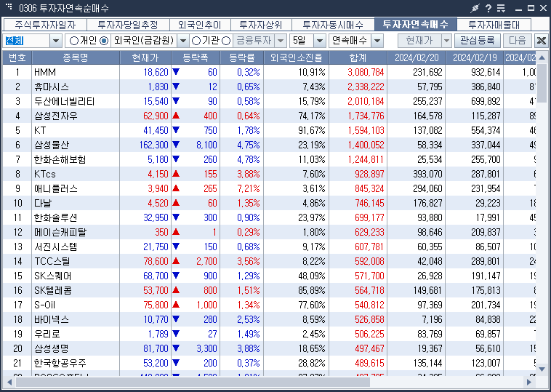Expand the 금융투자 institution dropdown arrow

coord(280,41)
